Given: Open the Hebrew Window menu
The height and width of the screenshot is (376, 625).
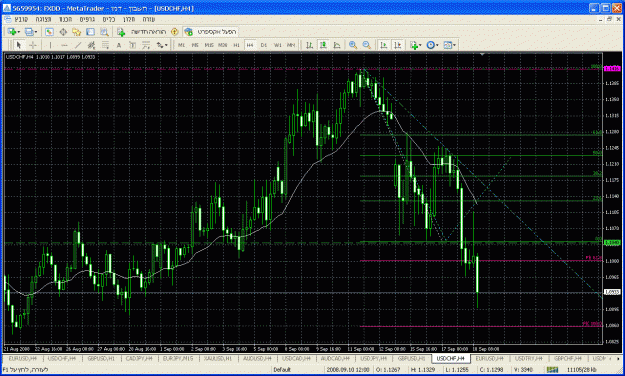Looking at the screenshot, I should 129,19.
